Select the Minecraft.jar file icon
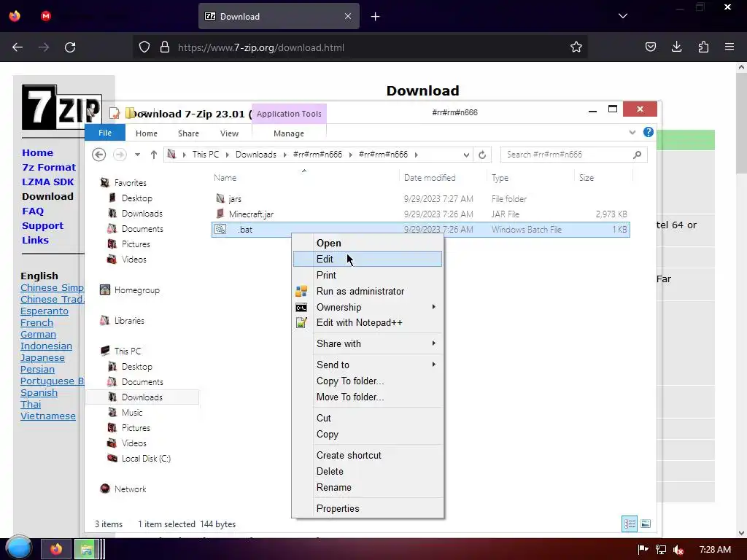This screenshot has width=747, height=560. [220, 214]
